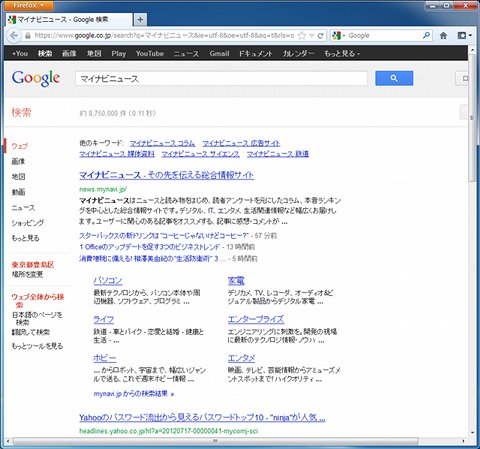480x449 pixels.
Task: Open the Office update business trend link
Action: tap(150, 247)
